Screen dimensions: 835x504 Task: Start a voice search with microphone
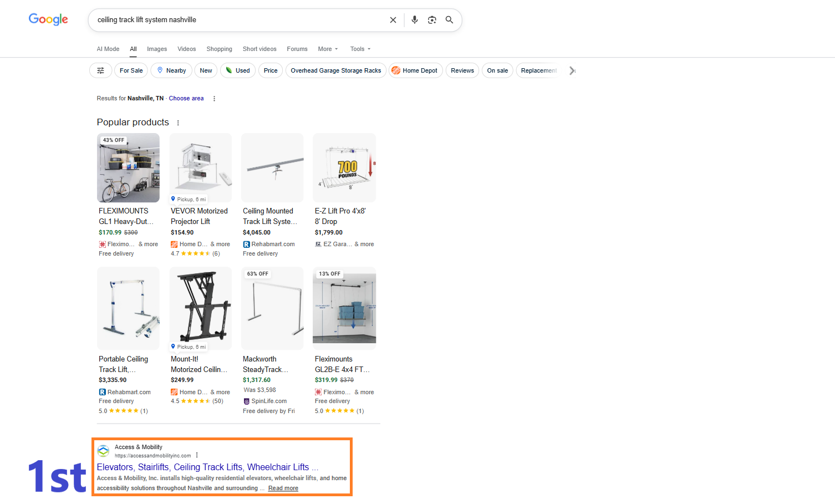pyautogui.click(x=414, y=20)
